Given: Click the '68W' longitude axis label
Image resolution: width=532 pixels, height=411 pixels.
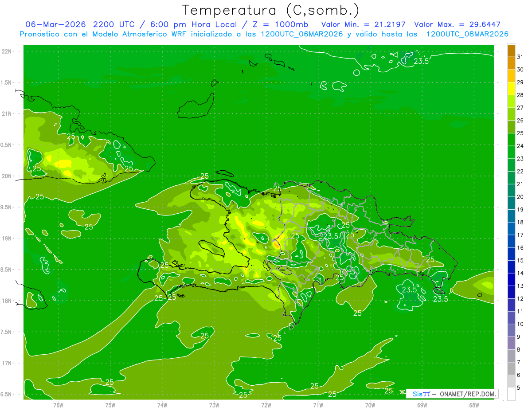Looking at the screenshot, I should point(473,405).
